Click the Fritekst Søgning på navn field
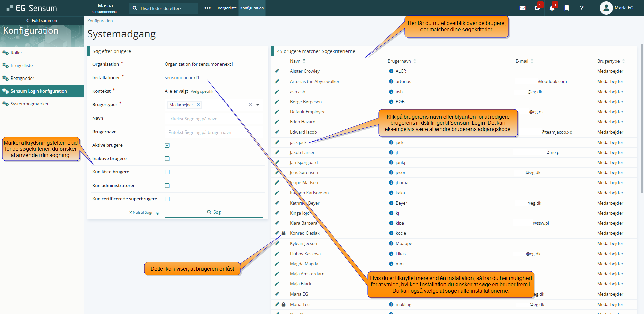This screenshot has height=314, width=644. click(x=213, y=119)
